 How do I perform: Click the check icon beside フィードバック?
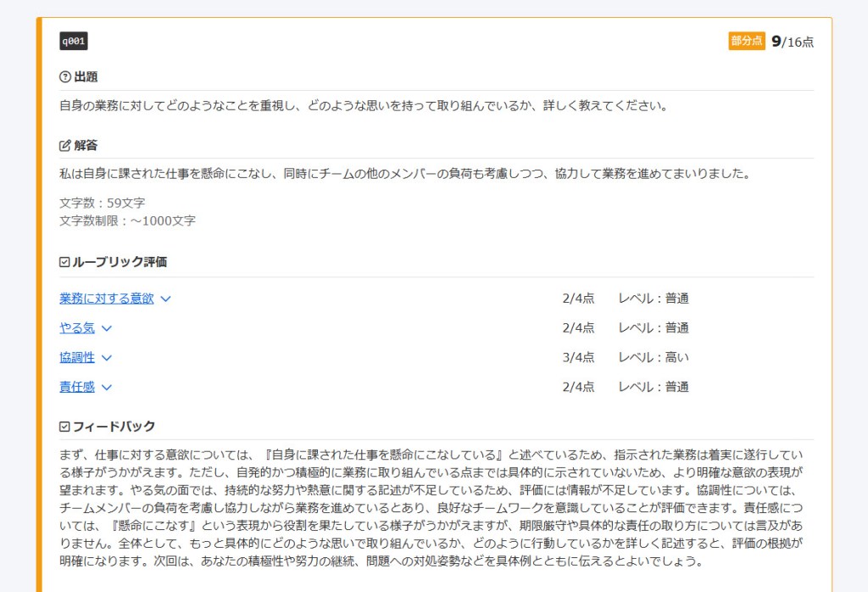click(x=65, y=427)
